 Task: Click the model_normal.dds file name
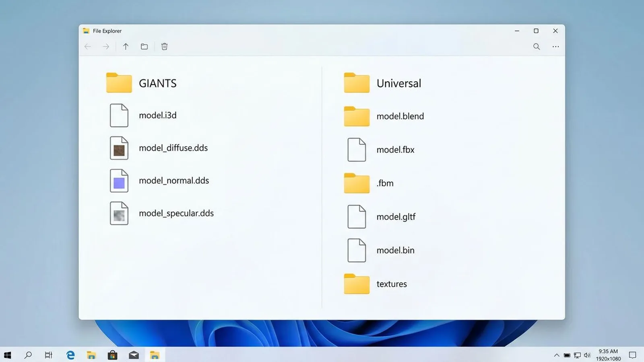[174, 181]
